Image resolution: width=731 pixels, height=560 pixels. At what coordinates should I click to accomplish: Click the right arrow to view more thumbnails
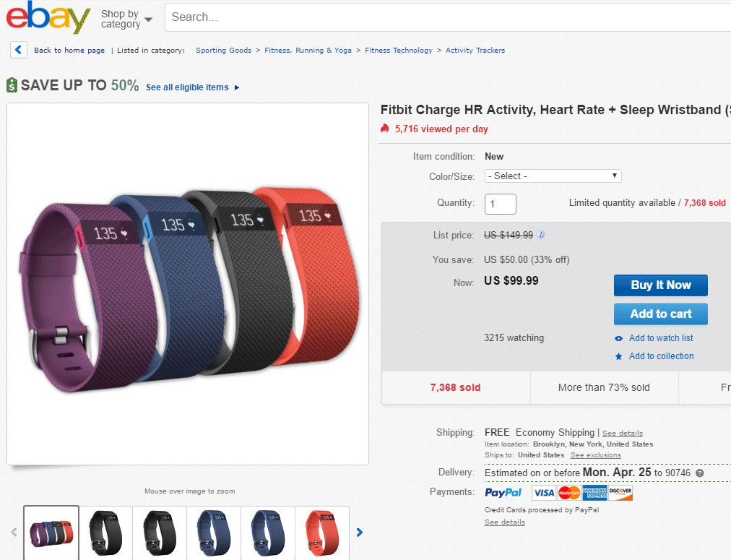coord(359,533)
